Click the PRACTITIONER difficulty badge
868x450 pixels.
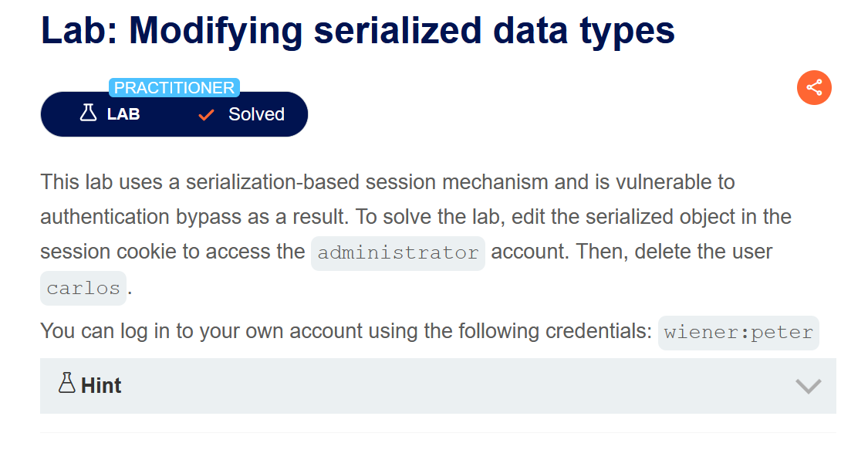(x=174, y=88)
